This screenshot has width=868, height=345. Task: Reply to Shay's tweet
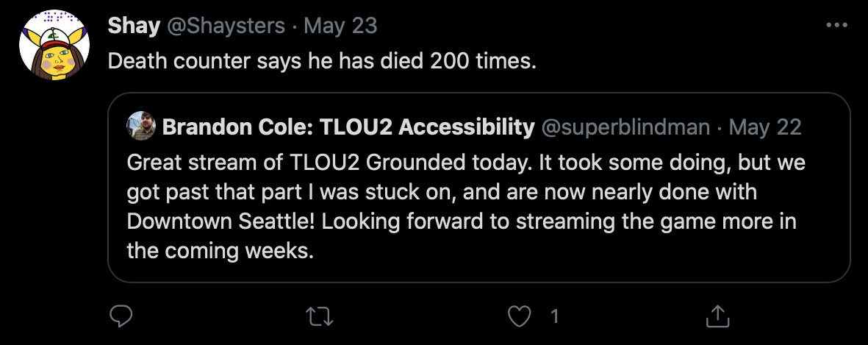[x=121, y=316]
